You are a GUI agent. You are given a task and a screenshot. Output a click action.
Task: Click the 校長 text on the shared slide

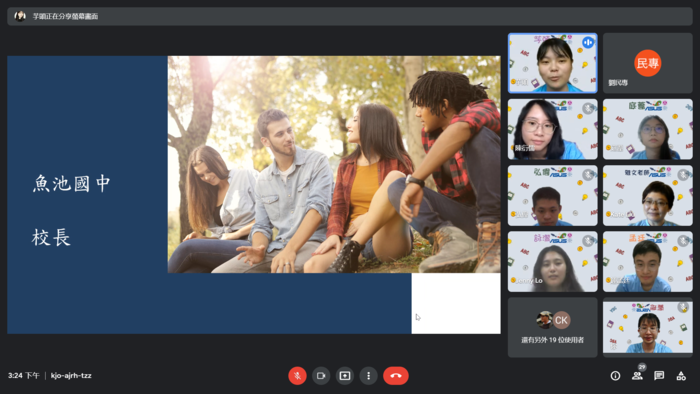51,237
